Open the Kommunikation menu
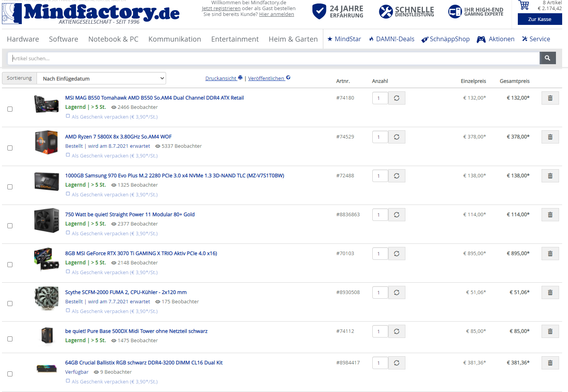Screen dimensions: 568x392 tap(175, 39)
